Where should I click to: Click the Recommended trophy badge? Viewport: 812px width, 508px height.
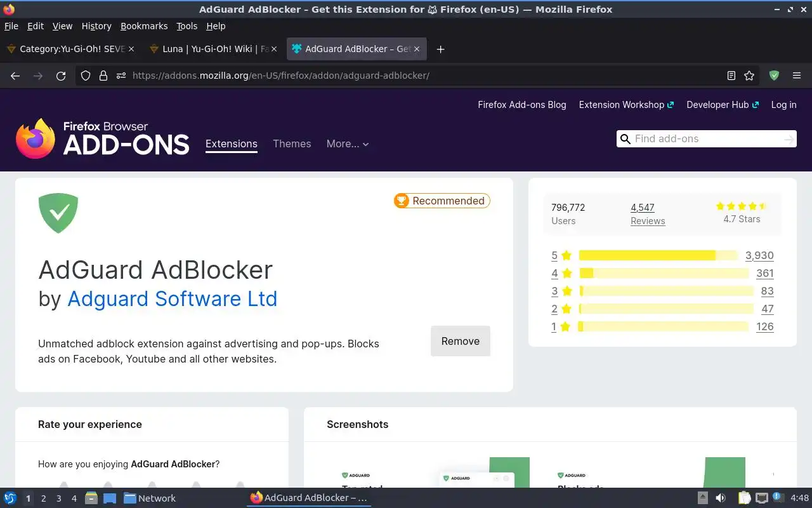(442, 201)
